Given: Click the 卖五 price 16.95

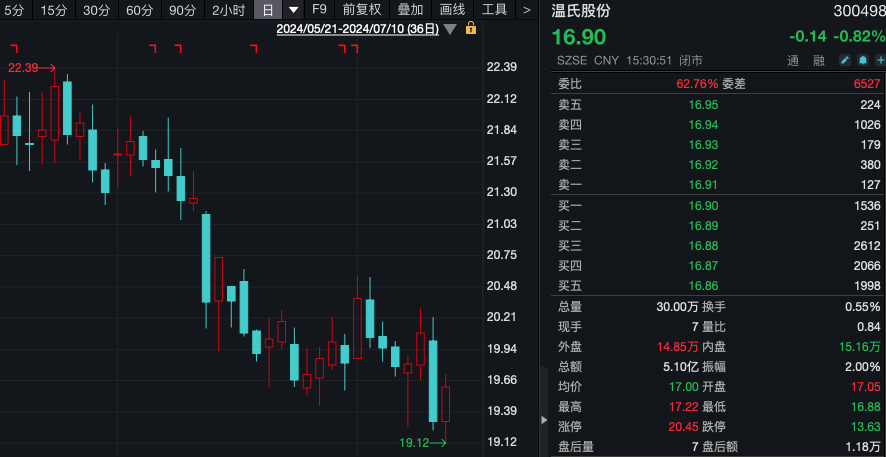Looking at the screenshot, I should pos(703,105).
